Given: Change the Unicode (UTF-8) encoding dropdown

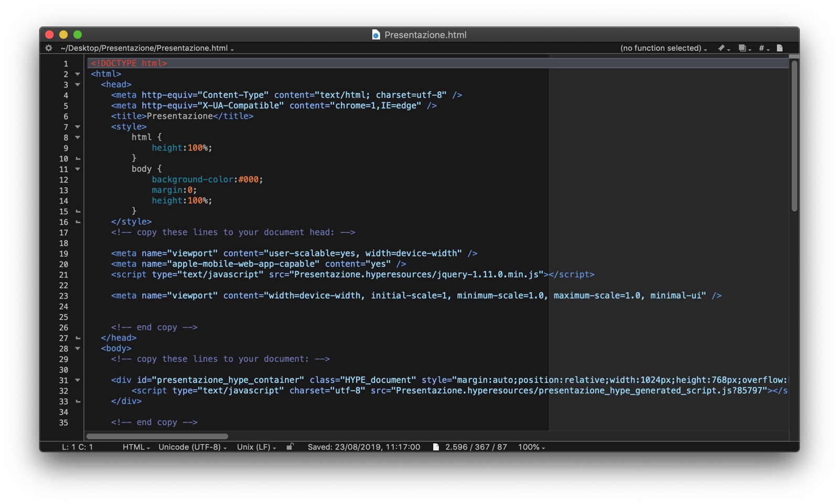Looking at the screenshot, I should tap(192, 447).
